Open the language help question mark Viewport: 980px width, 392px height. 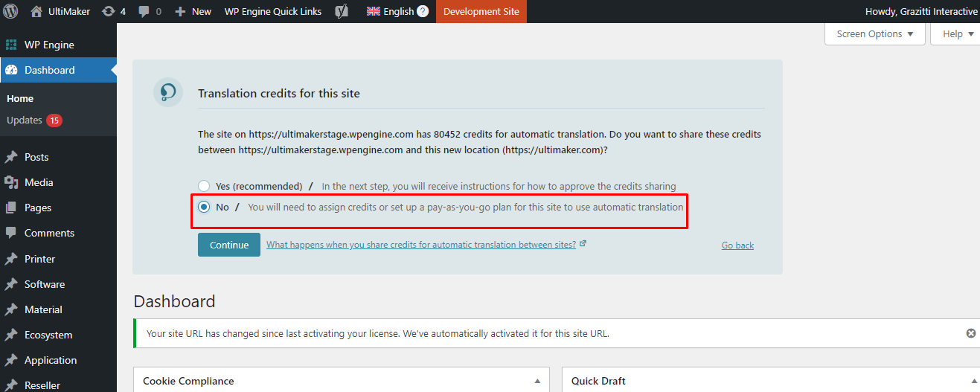423,11
